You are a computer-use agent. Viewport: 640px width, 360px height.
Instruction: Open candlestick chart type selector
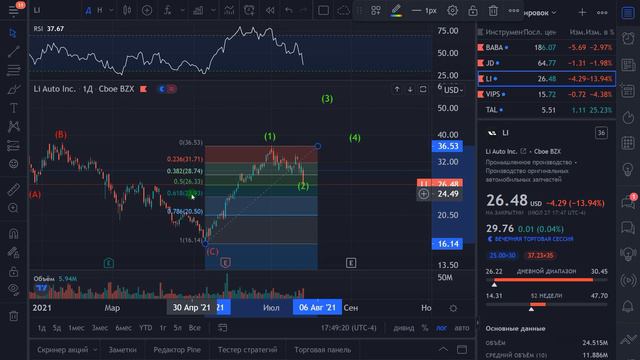coord(127,10)
